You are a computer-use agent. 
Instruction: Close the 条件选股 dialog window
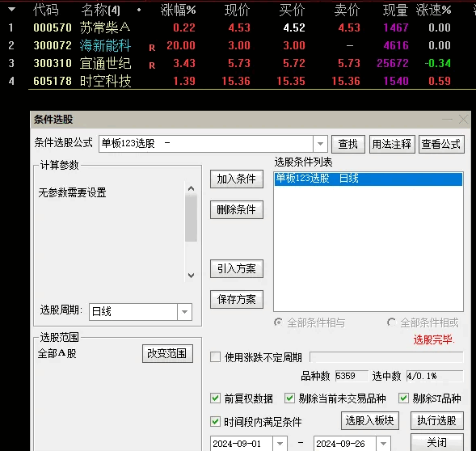pos(463,120)
